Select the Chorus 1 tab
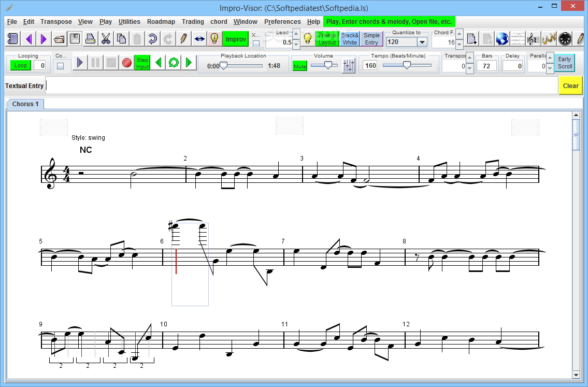The width and height of the screenshot is (588, 387). point(25,104)
